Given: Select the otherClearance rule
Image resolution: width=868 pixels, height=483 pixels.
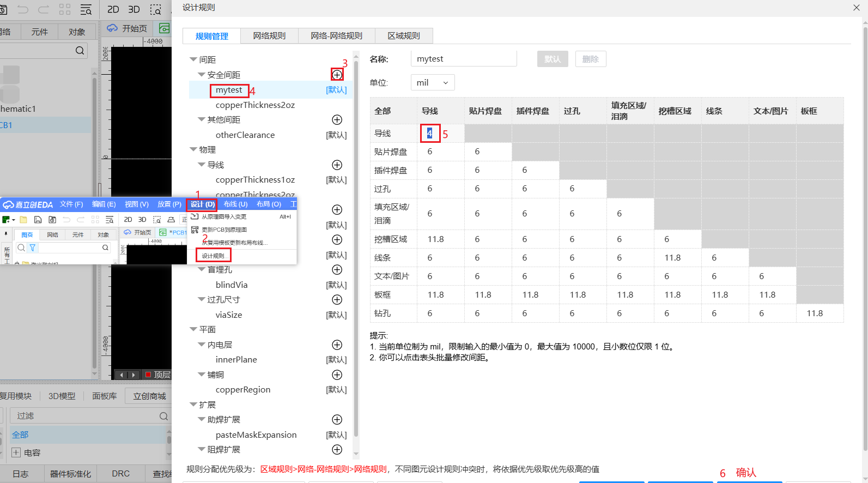Looking at the screenshot, I should pos(245,135).
